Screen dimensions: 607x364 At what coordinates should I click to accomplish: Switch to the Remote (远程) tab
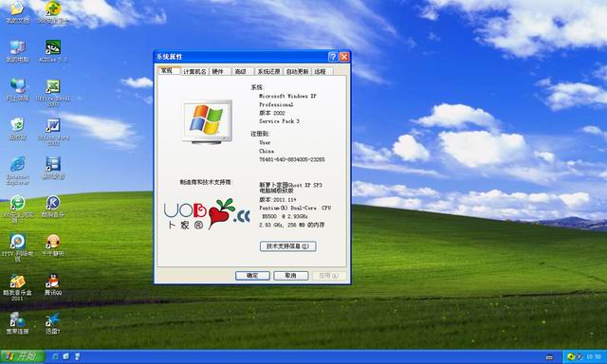322,71
